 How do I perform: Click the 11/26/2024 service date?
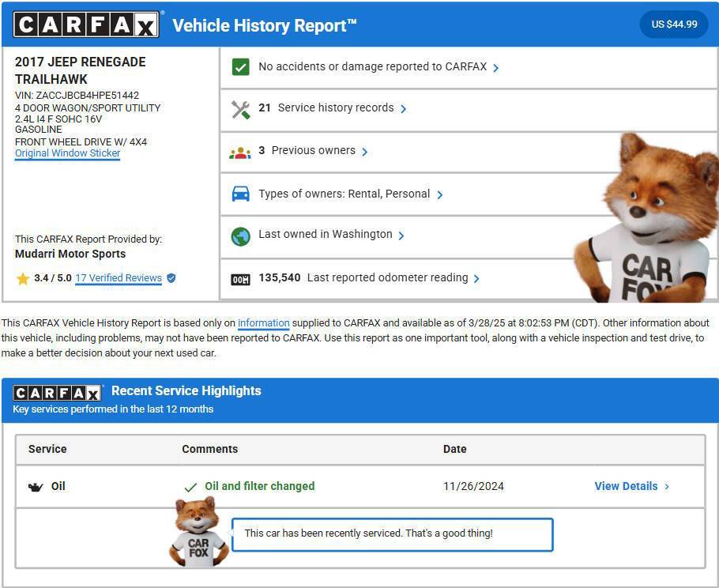coord(473,486)
